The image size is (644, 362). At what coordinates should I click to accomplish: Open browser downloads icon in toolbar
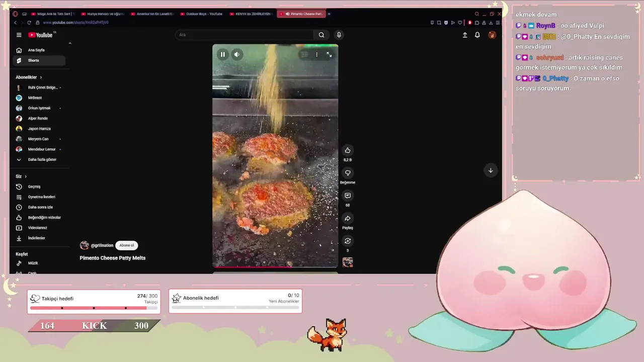pyautogui.click(x=491, y=23)
